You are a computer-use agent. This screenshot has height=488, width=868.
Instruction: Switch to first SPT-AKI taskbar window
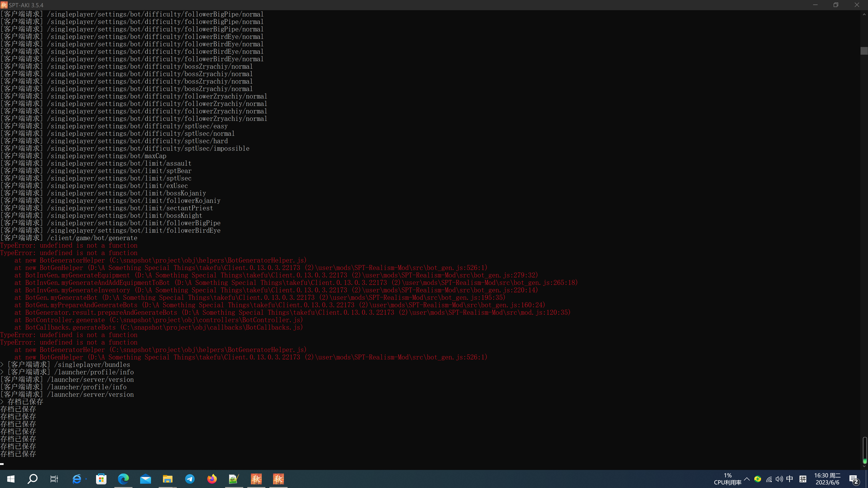[x=256, y=479]
